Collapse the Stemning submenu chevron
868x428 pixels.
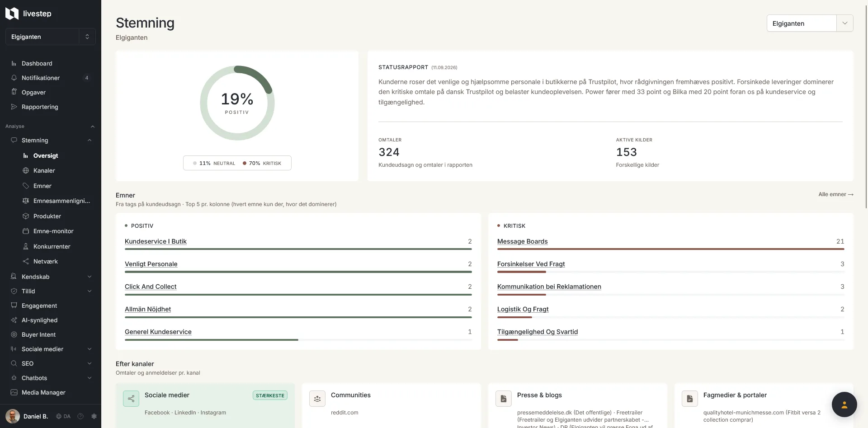[90, 140]
